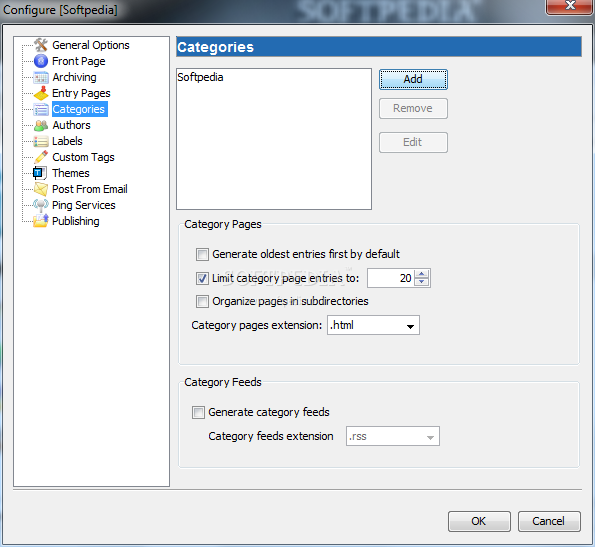Click the Labels icon in tree
This screenshot has height=547, width=595.
pos(41,141)
